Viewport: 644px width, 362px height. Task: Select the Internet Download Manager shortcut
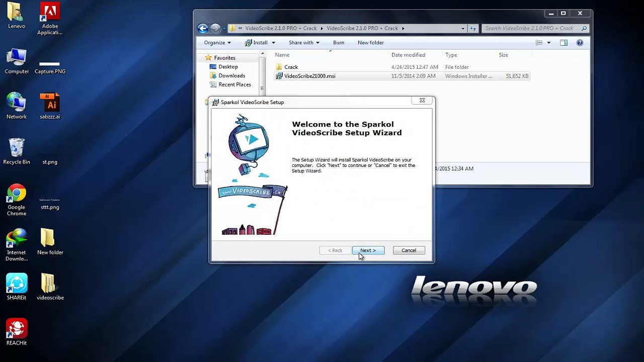point(17,245)
